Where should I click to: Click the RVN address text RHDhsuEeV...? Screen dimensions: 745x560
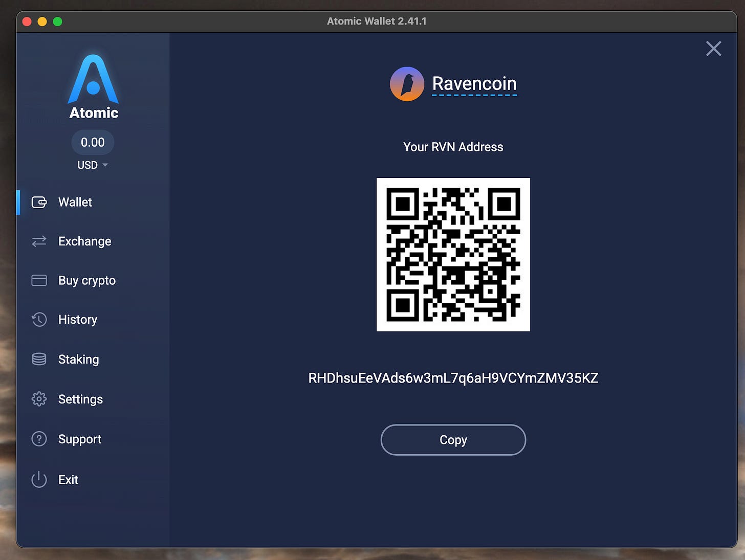pyautogui.click(x=453, y=378)
